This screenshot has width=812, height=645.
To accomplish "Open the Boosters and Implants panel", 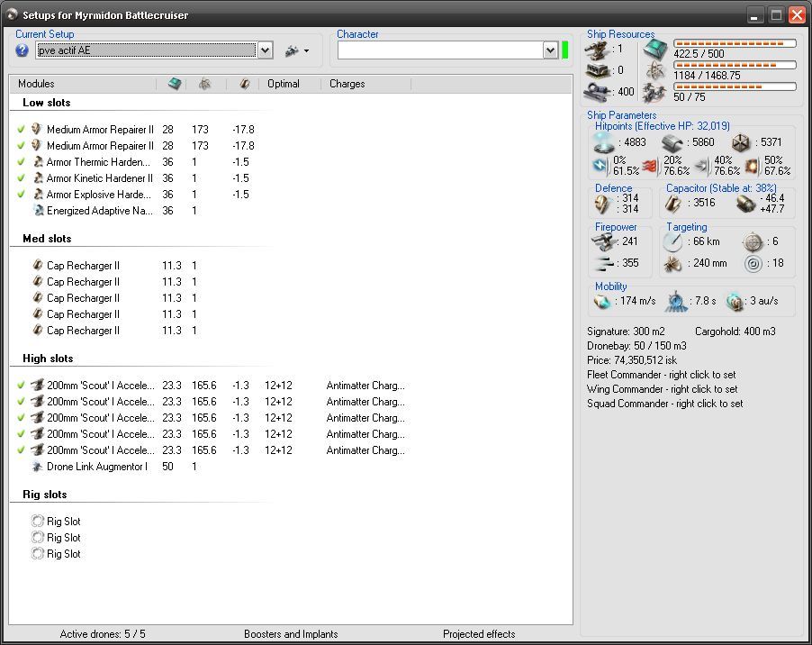I will click(x=291, y=633).
